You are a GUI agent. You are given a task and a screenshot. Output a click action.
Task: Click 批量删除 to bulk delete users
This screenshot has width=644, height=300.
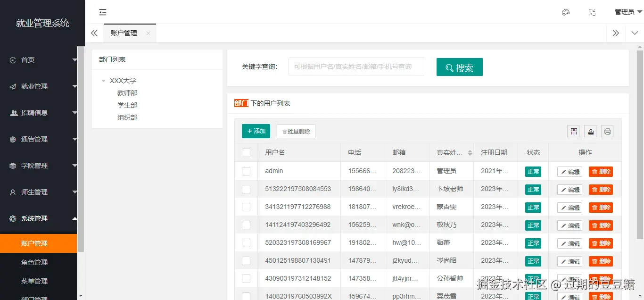[x=296, y=131]
